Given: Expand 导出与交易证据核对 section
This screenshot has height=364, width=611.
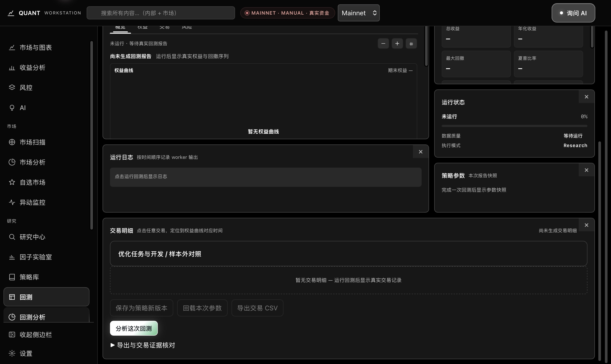Looking at the screenshot, I should click(142, 345).
